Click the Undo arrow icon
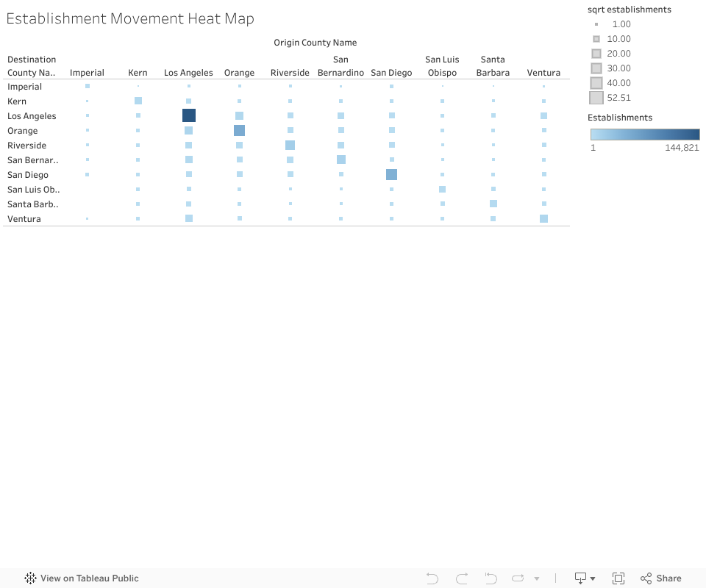 (x=432, y=578)
